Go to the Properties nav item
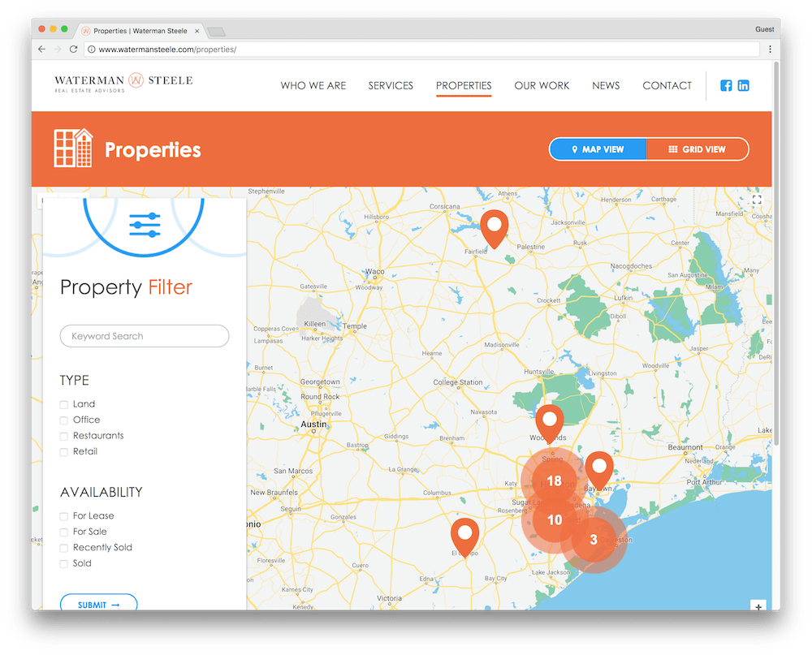 click(x=464, y=85)
